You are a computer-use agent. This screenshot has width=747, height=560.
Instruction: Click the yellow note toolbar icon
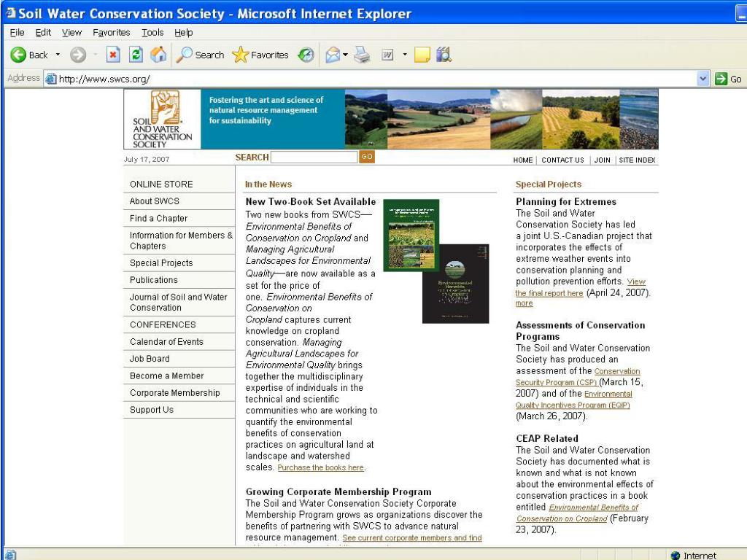(422, 55)
